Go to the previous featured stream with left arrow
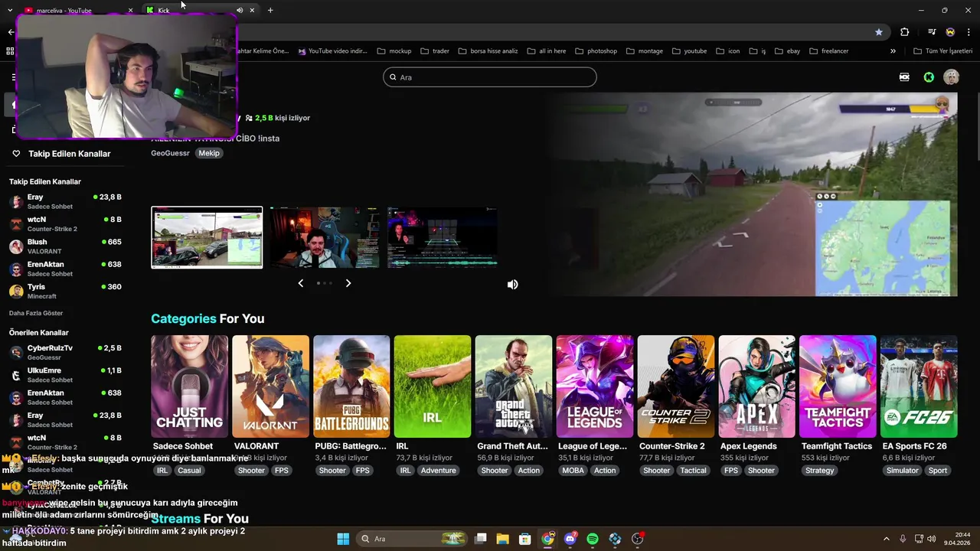The width and height of the screenshot is (980, 551). 300,283
